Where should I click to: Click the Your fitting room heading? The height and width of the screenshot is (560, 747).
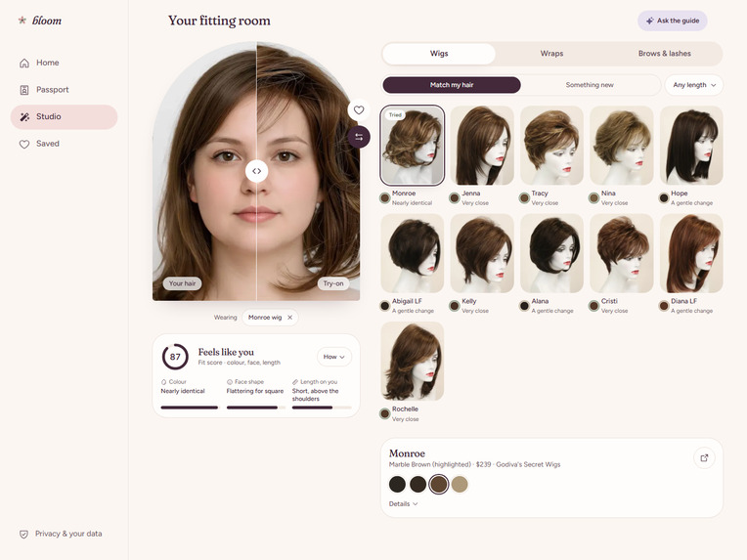[219, 21]
